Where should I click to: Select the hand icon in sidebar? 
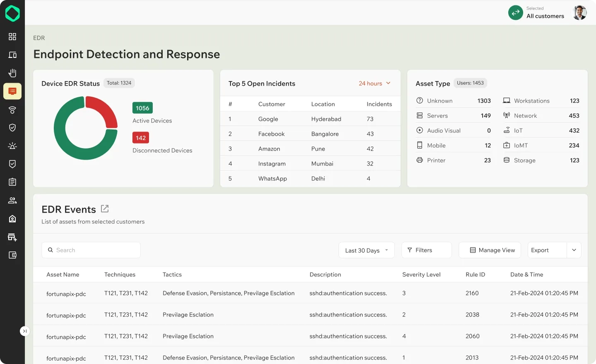coord(12,73)
